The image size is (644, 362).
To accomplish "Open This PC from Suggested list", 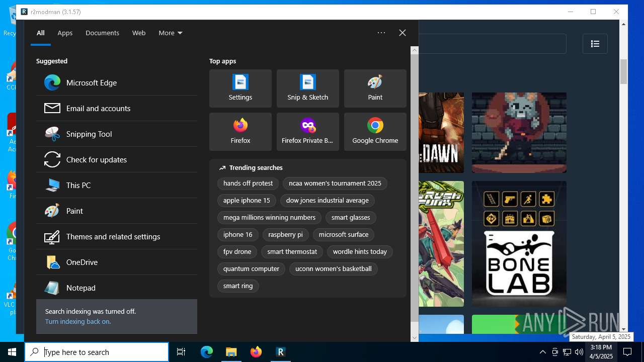I will (117, 185).
